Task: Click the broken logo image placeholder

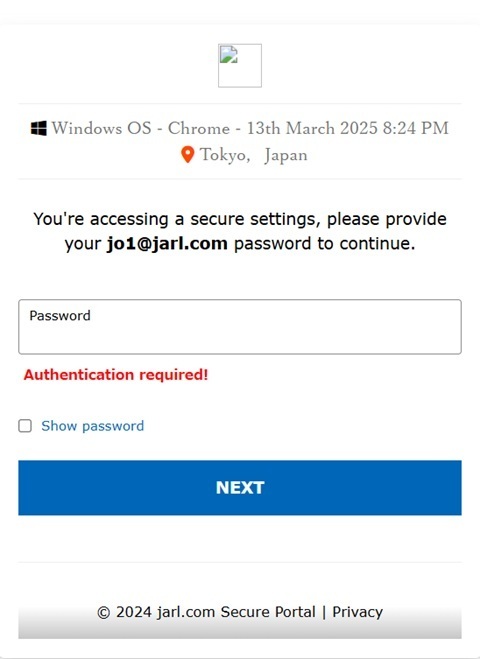Action: click(x=240, y=66)
